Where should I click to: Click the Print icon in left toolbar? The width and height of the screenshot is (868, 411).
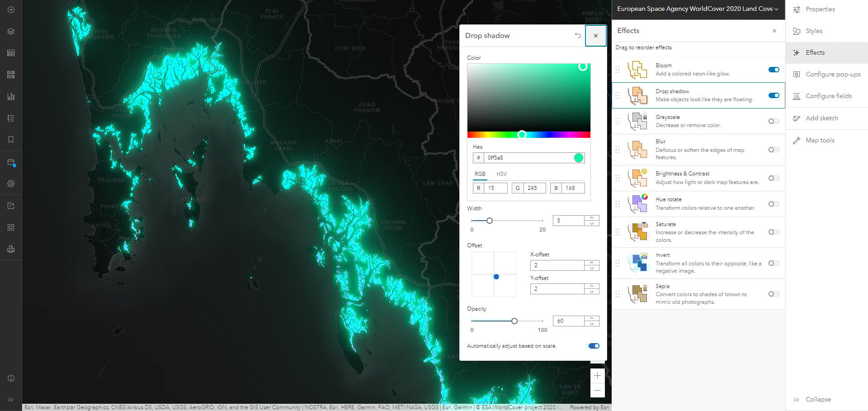coord(11,249)
